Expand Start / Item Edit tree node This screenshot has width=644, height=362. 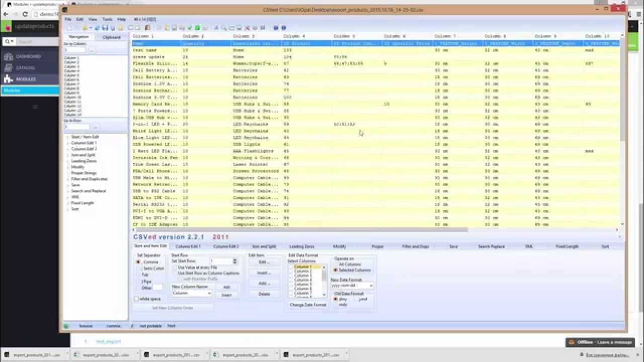coord(68,137)
